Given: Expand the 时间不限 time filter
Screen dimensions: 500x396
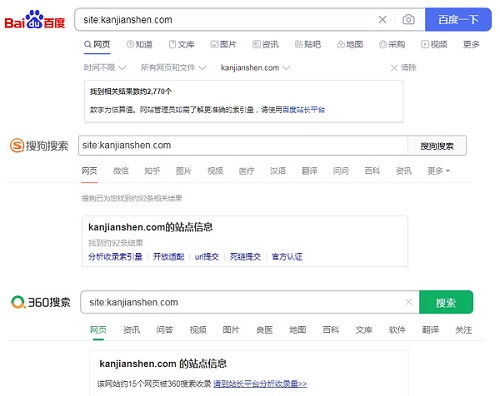Looking at the screenshot, I should coord(105,68).
